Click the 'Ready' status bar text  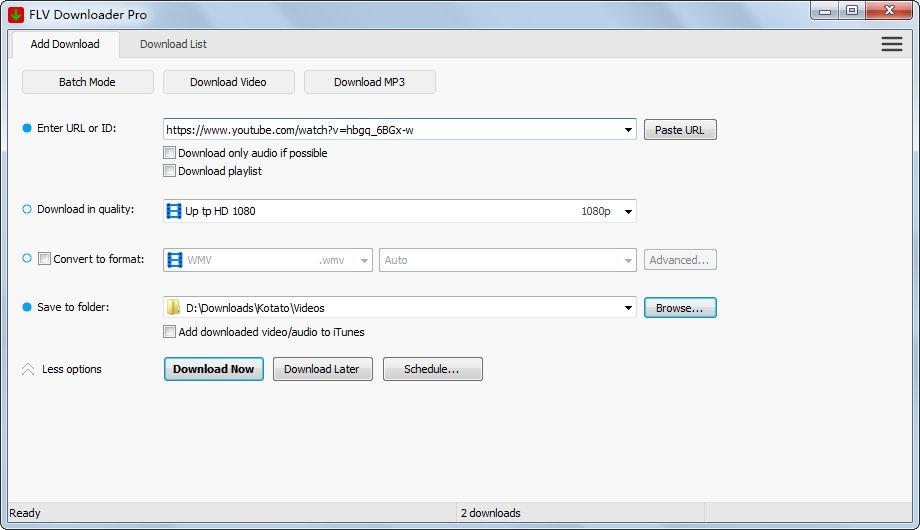[25, 513]
